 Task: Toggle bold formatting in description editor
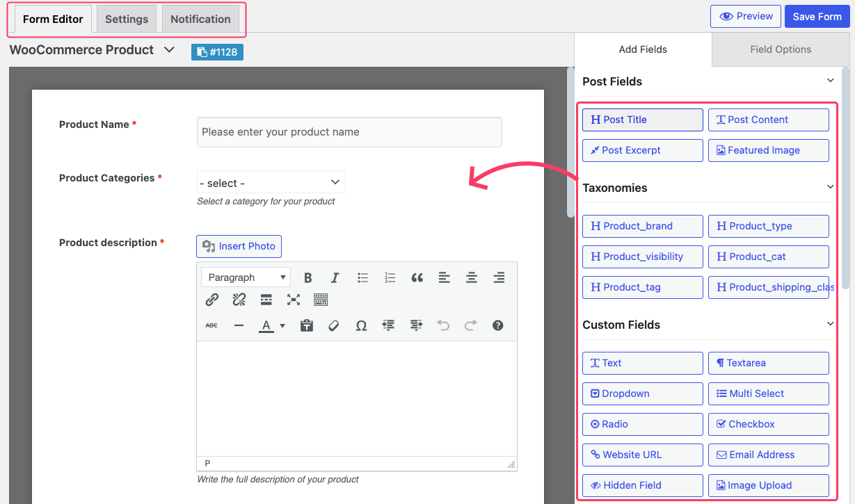[307, 277]
